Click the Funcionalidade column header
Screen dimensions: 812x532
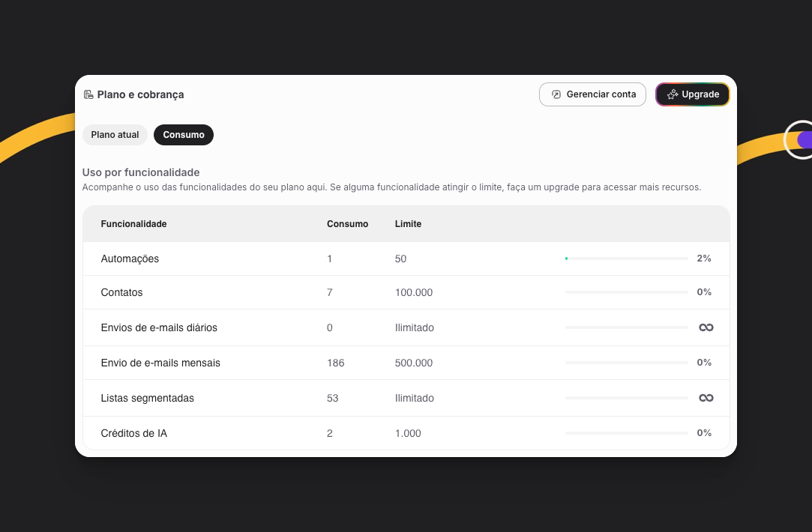pyautogui.click(x=133, y=224)
